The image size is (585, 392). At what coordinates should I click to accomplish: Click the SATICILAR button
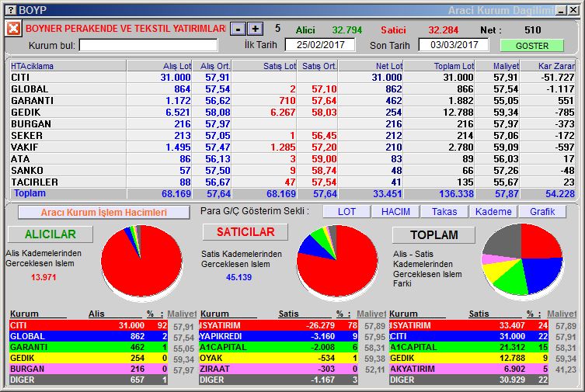245,232
